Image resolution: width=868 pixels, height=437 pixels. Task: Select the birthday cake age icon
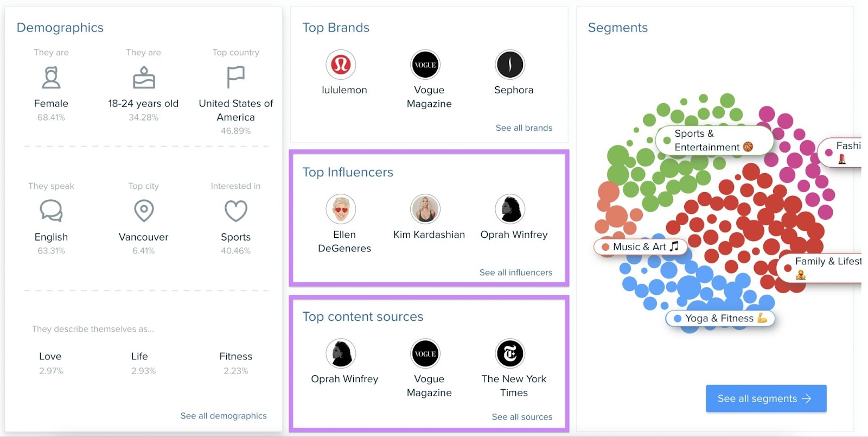click(x=143, y=76)
